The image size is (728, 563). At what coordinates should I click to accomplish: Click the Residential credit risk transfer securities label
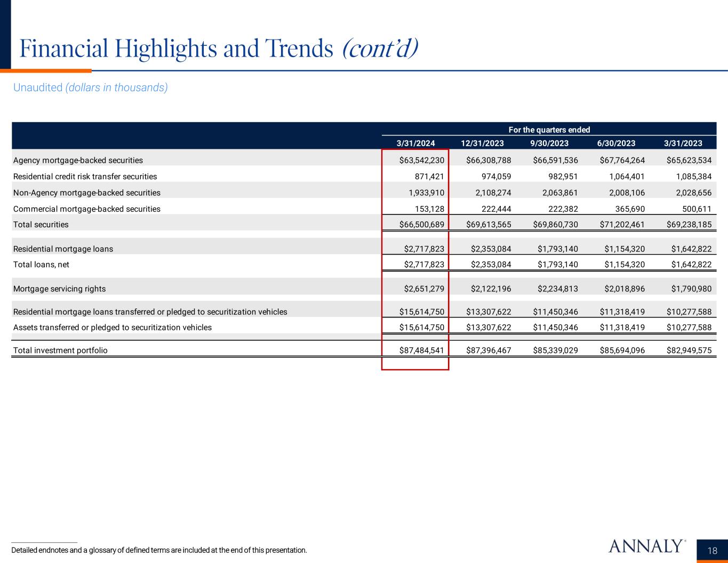[85, 177]
